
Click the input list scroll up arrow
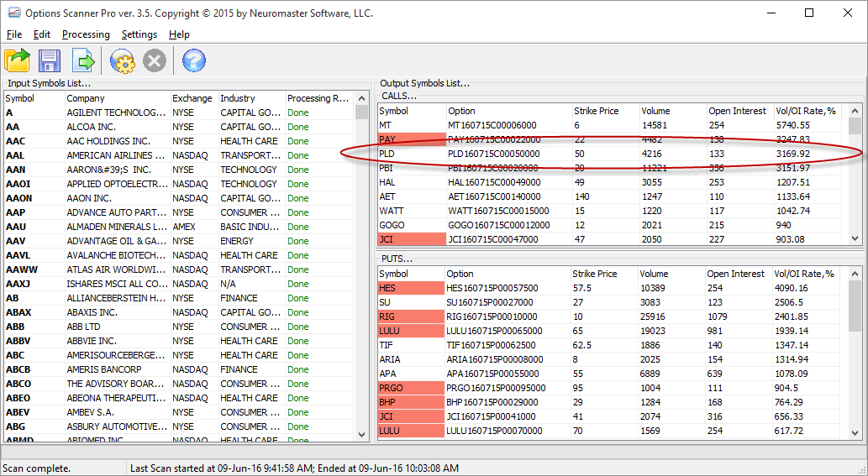(361, 98)
